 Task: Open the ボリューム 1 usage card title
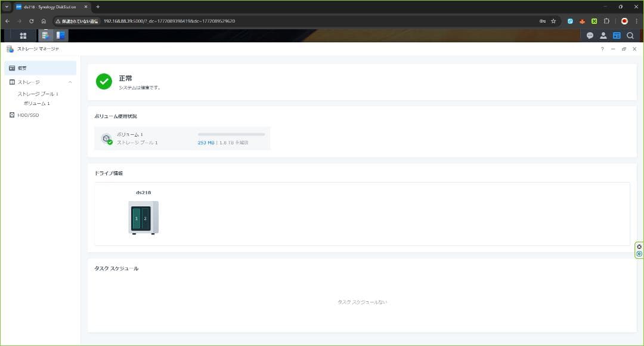130,134
